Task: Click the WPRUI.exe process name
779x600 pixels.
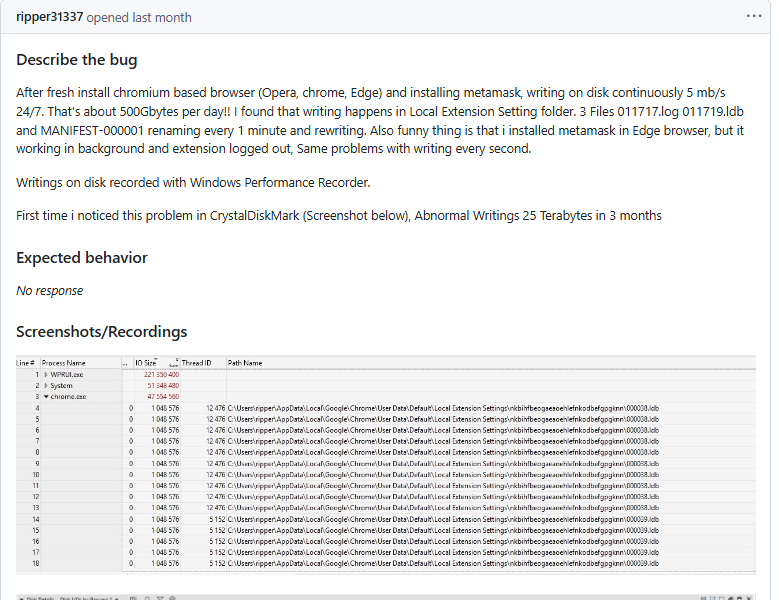Action: pyautogui.click(x=67, y=375)
